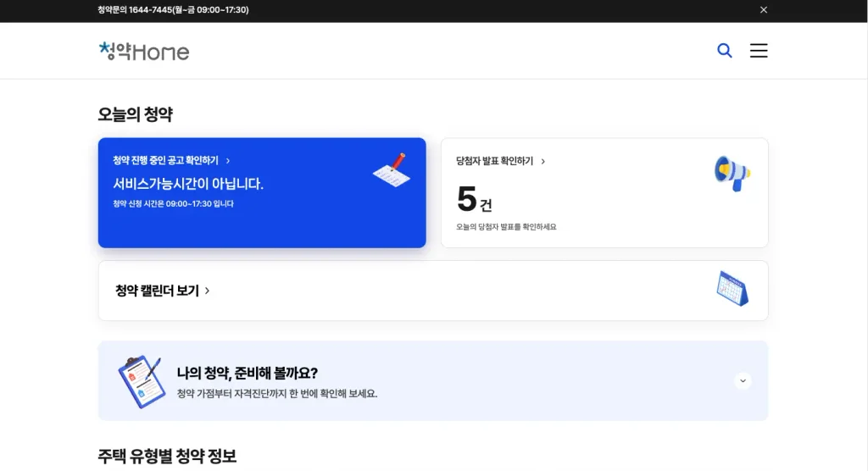
Task: Click the arrow beside 청약 진행 중인 공고 확인하기
Action: 227,160
